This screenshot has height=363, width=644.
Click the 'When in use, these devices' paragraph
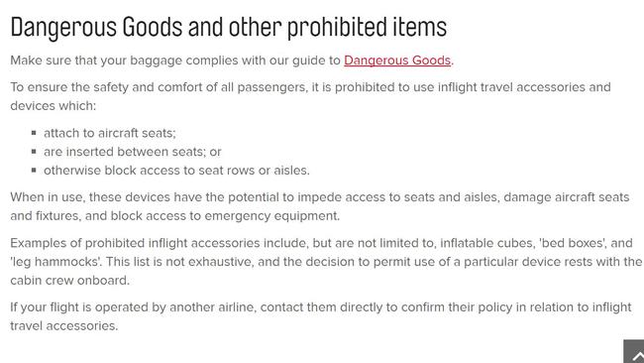click(320, 206)
